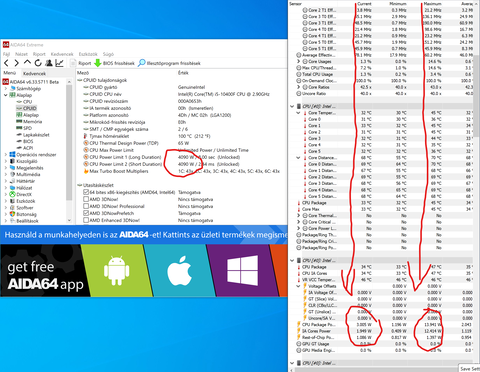Open the Fájl menu
The image size is (480, 372).
[6, 54]
